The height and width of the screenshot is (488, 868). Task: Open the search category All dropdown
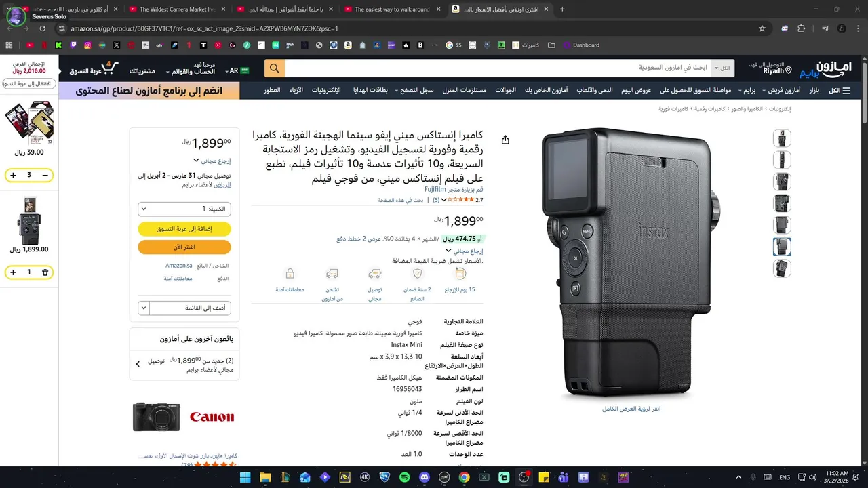click(722, 68)
